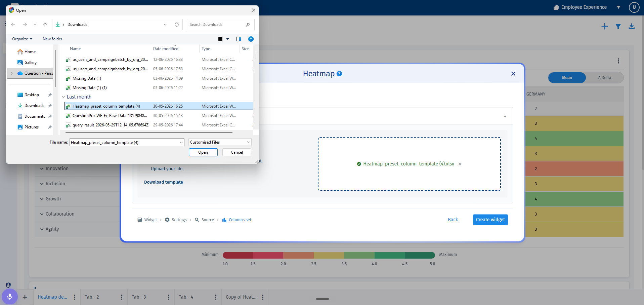Select the query_result_2026-05-29 file
Image resolution: width=644 pixels, height=305 pixels.
pos(159,125)
